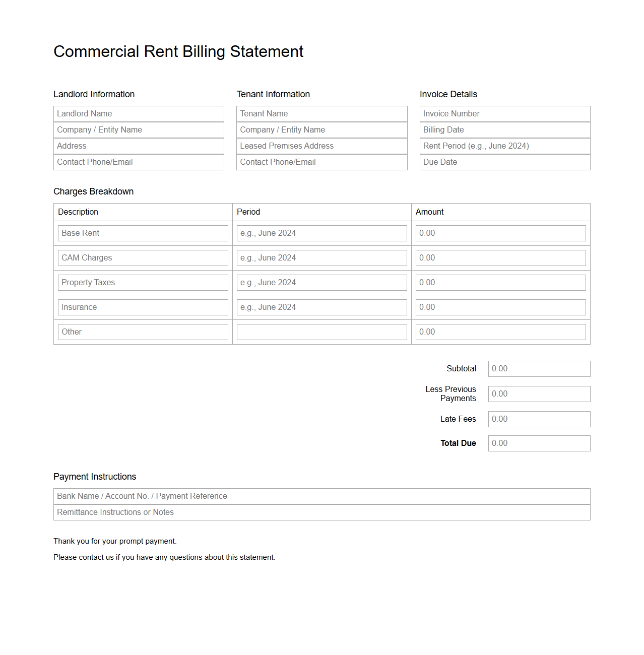644x655 pixels.
Task: Click the Invoice Number field
Action: coord(504,114)
